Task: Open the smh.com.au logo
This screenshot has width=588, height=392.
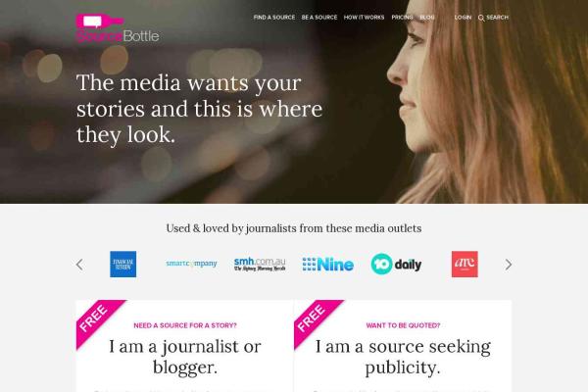Action: pos(260,264)
